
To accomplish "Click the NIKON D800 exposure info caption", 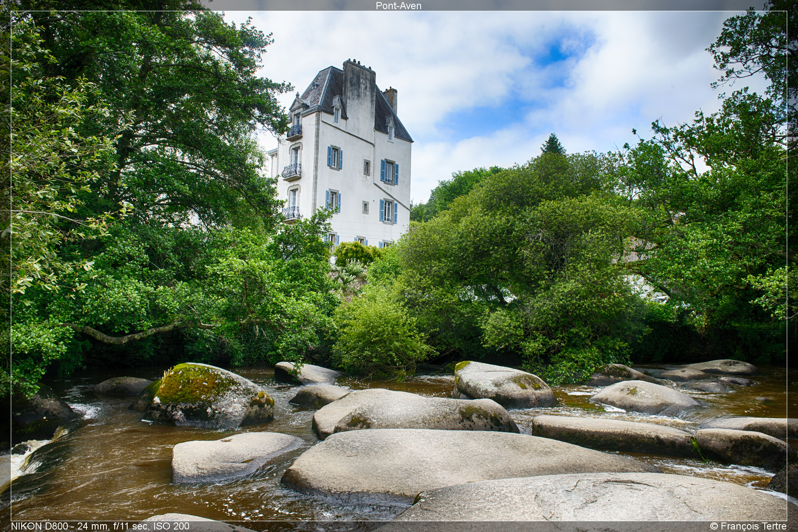I will click(100, 526).
